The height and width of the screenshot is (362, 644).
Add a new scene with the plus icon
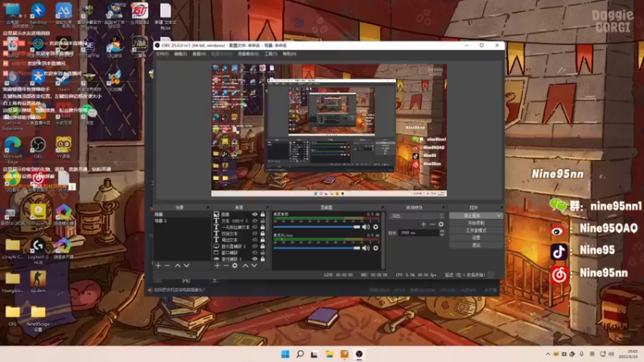(158, 265)
